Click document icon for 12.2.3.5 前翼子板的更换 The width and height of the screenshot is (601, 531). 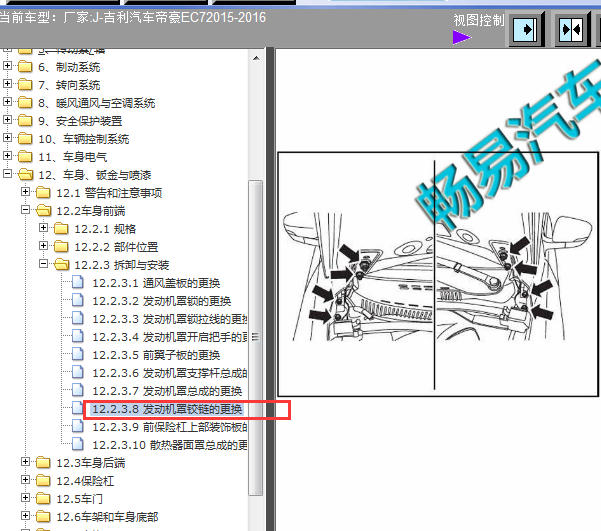click(x=78, y=354)
